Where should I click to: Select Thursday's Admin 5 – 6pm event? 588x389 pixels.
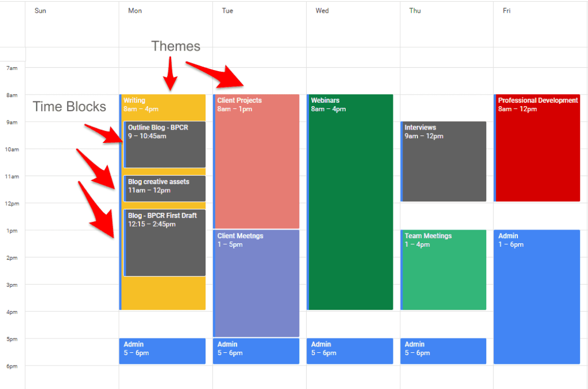[x=444, y=351]
